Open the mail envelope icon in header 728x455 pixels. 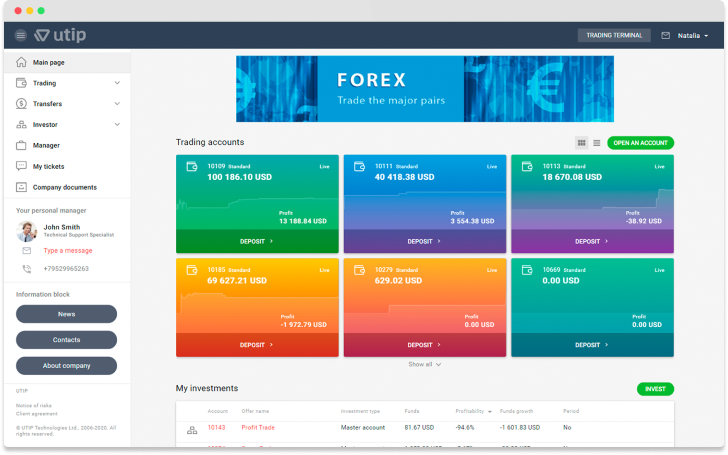click(665, 35)
